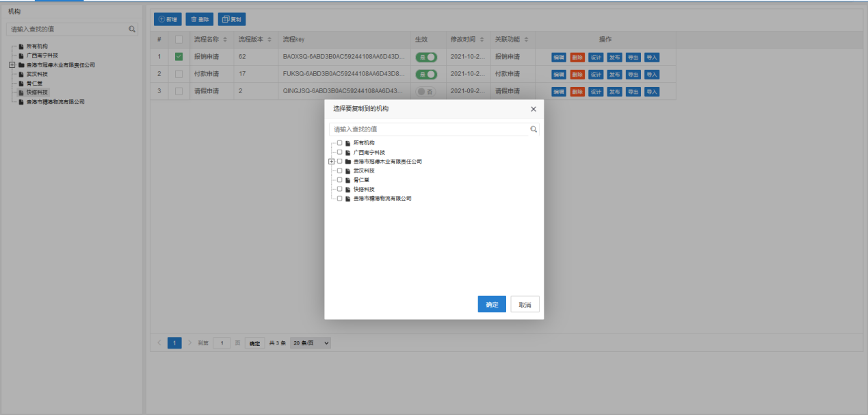This screenshot has width=868, height=415.
Task: Click the dialog search input field
Action: coord(429,129)
